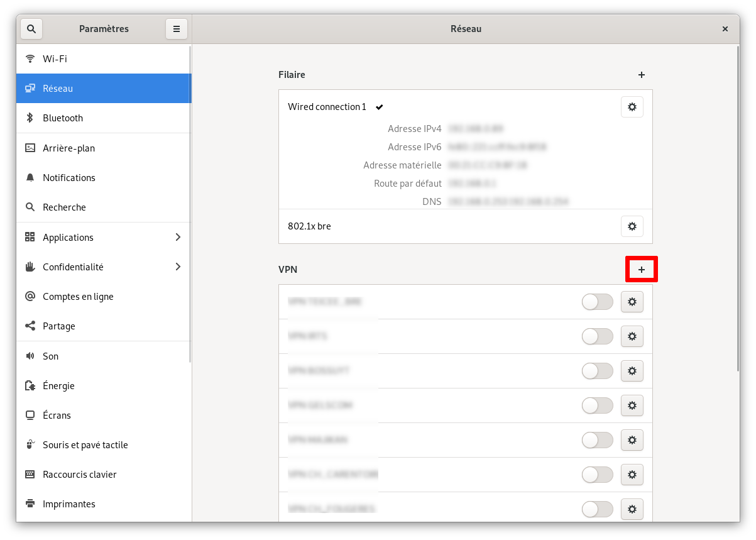This screenshot has width=756, height=540.
Task: Click the Filaire section heading
Action: (x=292, y=75)
